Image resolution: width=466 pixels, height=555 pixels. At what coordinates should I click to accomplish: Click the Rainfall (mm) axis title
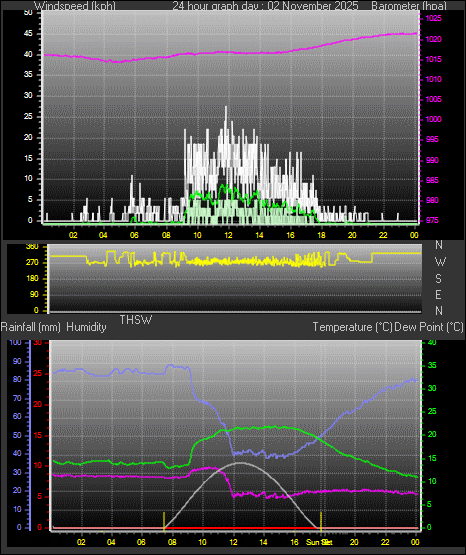click(x=30, y=327)
